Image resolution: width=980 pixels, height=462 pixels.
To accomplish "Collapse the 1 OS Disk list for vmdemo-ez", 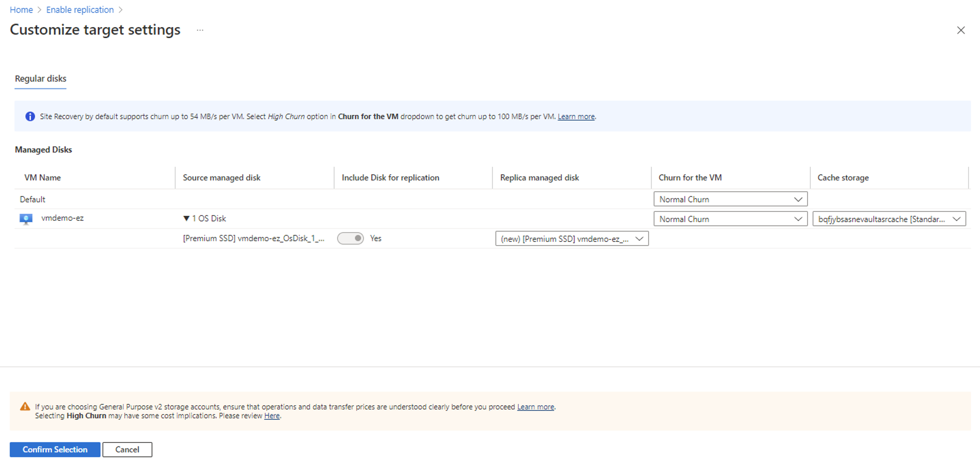I will pyautogui.click(x=186, y=218).
